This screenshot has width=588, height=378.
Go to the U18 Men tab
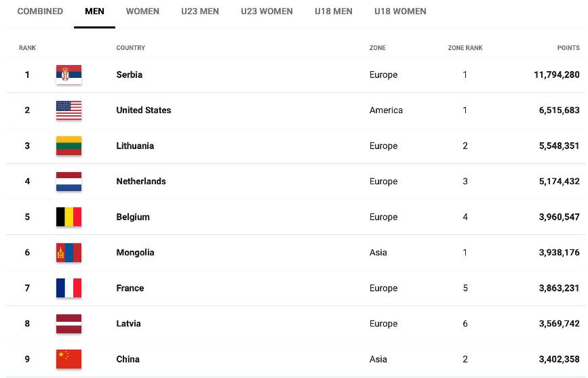(333, 12)
